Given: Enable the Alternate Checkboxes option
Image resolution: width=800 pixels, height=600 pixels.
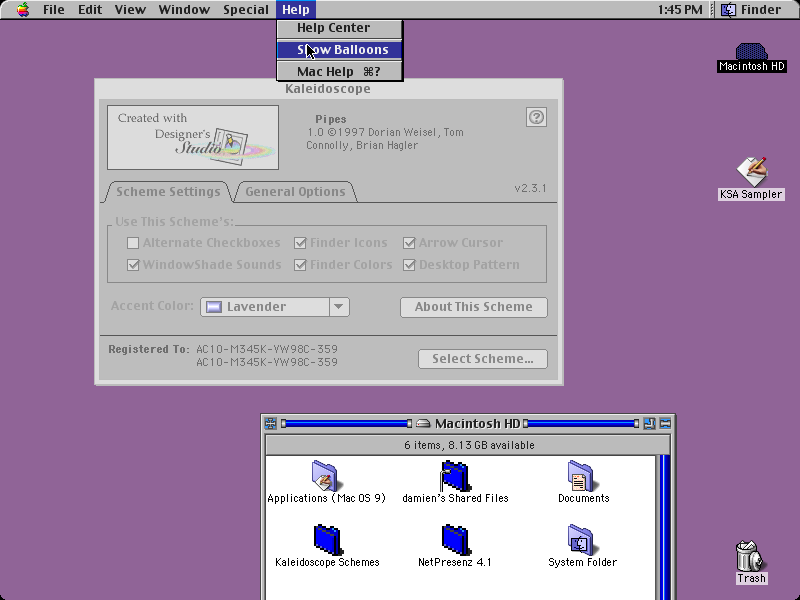Looking at the screenshot, I should [x=133, y=243].
